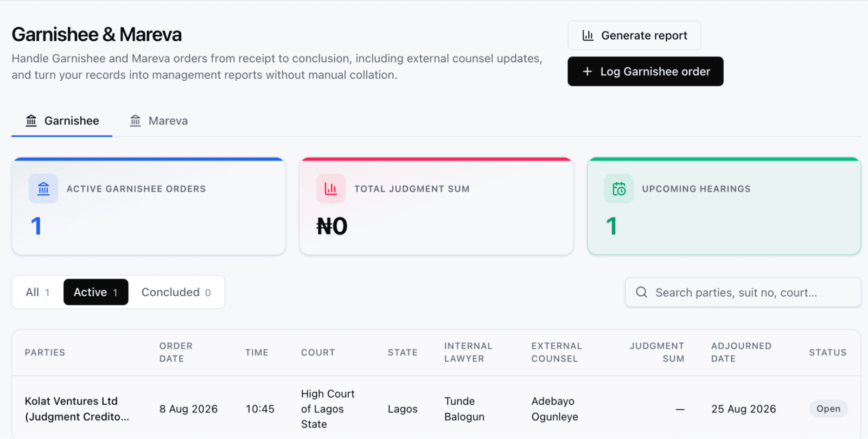The image size is (868, 439).
Task: Click the 8 Aug 2026 order date
Action: point(188,409)
